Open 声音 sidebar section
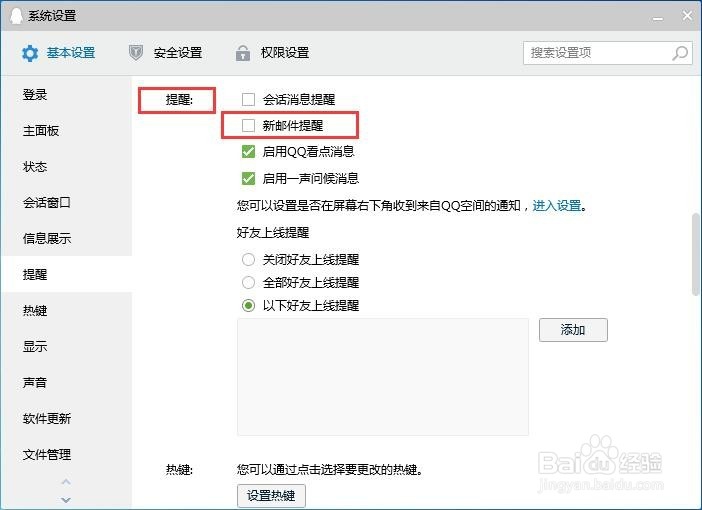This screenshot has height=510, width=702. pos(66,382)
